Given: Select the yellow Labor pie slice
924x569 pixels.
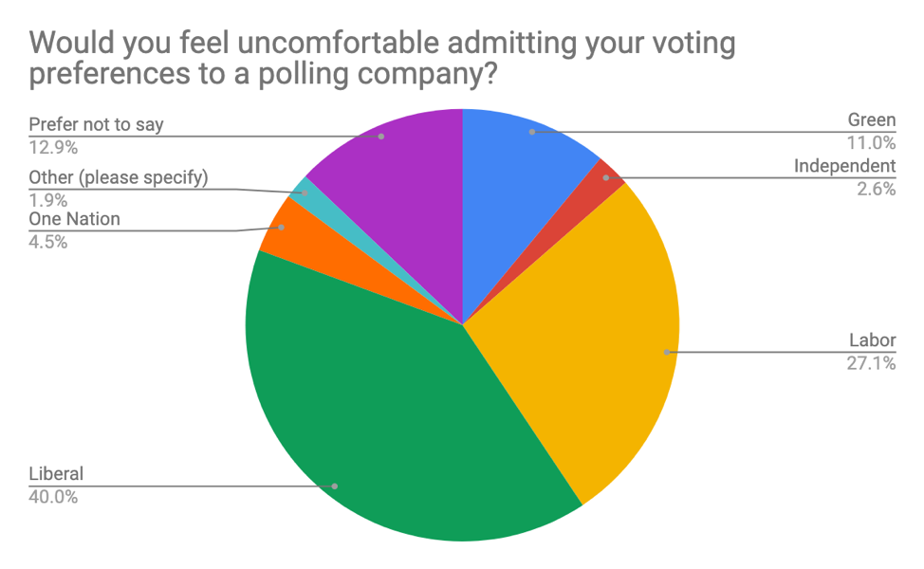Looking at the screenshot, I should (x=588, y=351).
